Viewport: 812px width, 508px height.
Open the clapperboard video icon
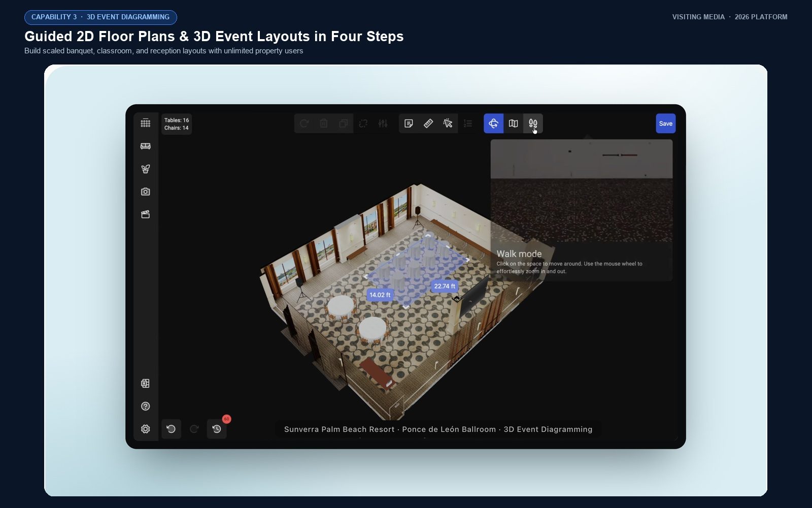pyautogui.click(x=145, y=214)
